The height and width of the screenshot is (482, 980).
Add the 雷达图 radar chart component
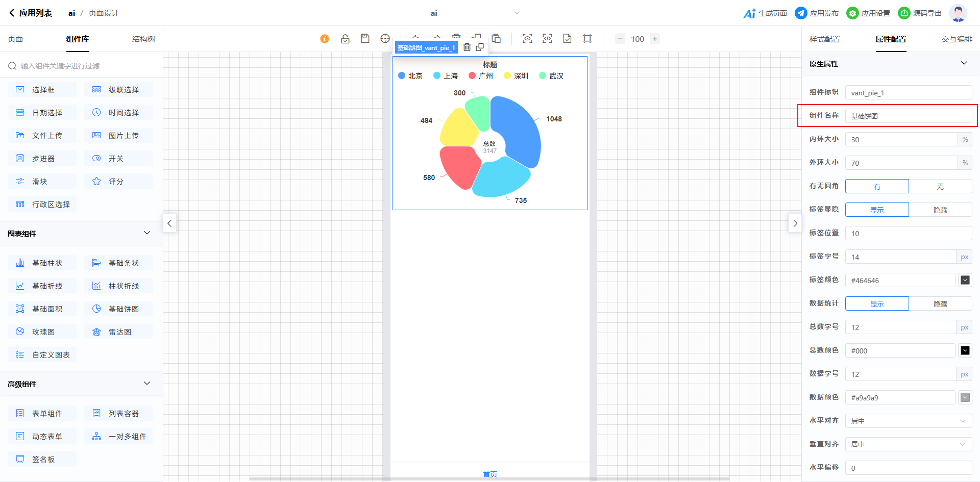click(119, 332)
